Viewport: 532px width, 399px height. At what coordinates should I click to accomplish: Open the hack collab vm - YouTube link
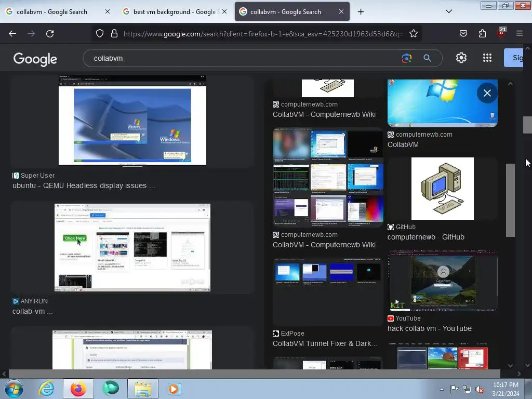430,328
